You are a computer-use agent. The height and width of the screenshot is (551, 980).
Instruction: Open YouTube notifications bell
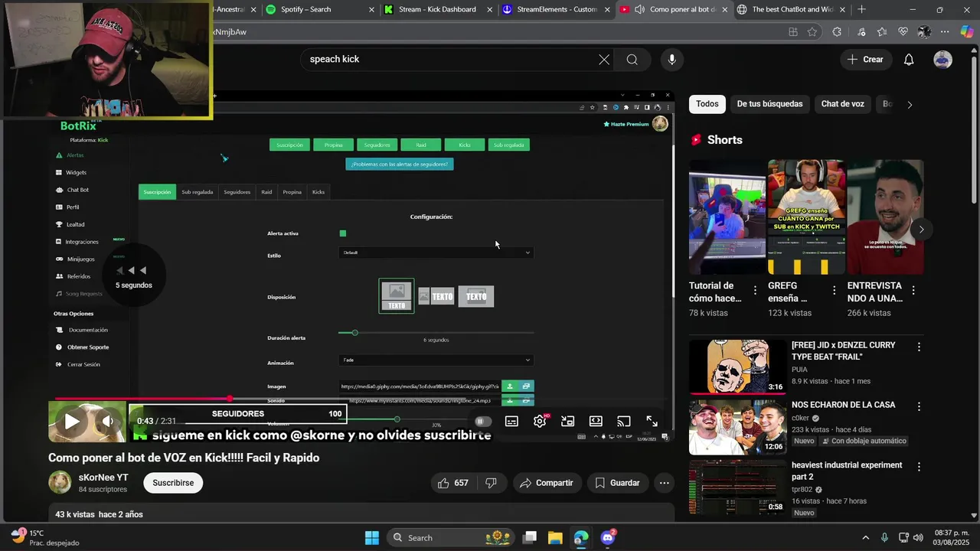[909, 60]
